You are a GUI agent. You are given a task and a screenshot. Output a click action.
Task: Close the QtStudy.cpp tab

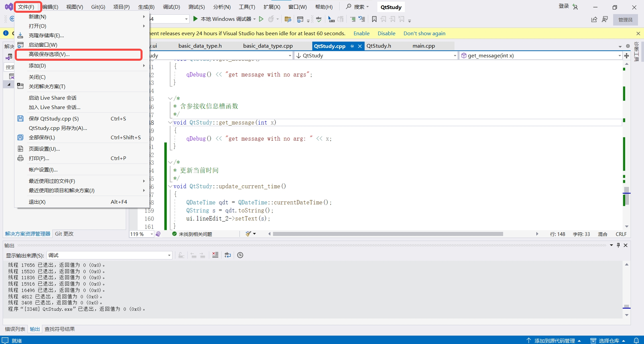tap(360, 46)
